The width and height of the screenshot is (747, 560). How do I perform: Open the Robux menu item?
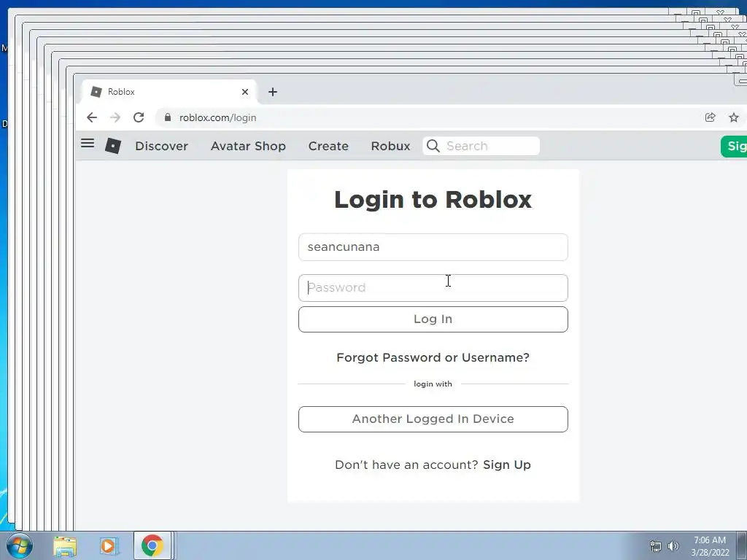391,146
